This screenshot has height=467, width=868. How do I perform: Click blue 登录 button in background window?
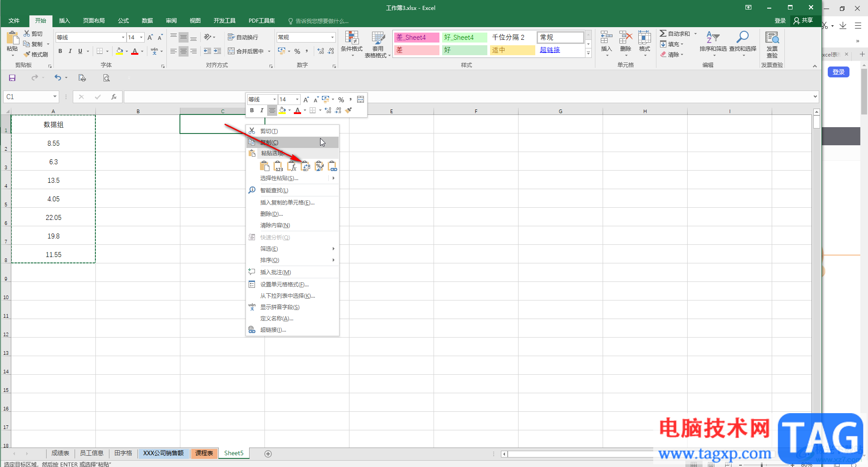pyautogui.click(x=839, y=72)
